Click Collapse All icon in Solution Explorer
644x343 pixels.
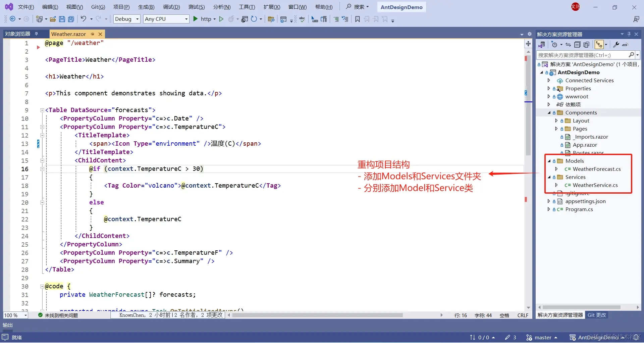(577, 45)
